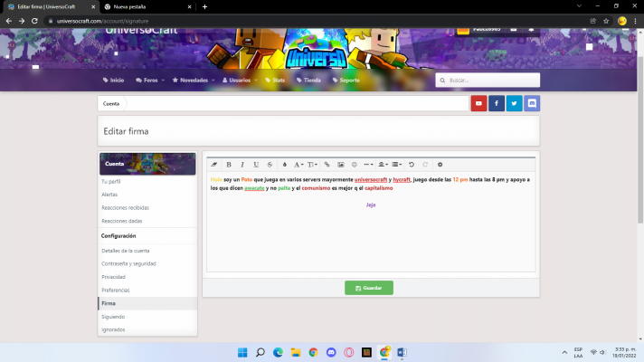Click the eraser remove-formatting icon

pyautogui.click(x=214, y=165)
